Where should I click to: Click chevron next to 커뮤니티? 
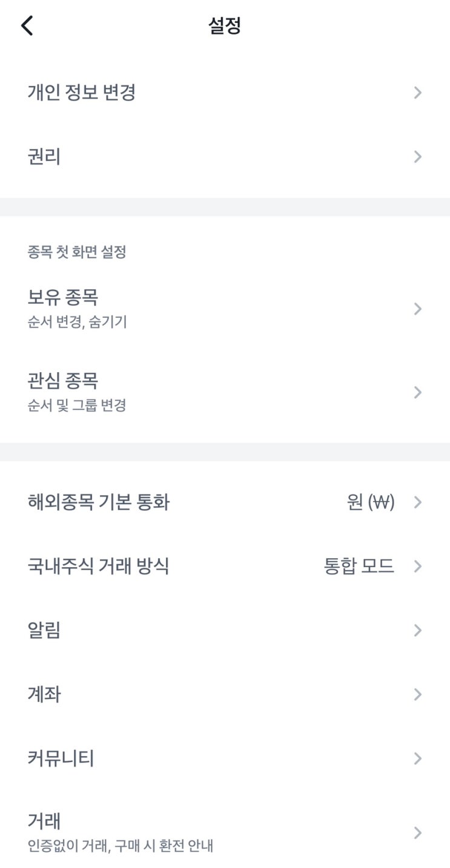click(x=417, y=758)
